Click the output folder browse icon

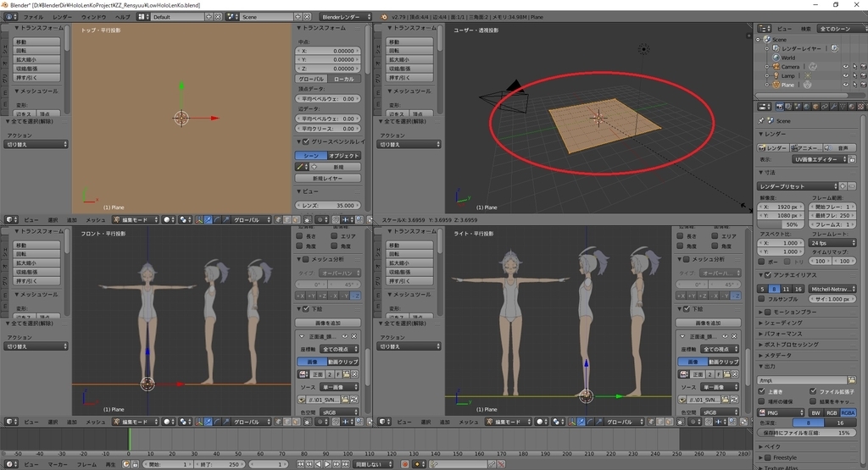851,380
